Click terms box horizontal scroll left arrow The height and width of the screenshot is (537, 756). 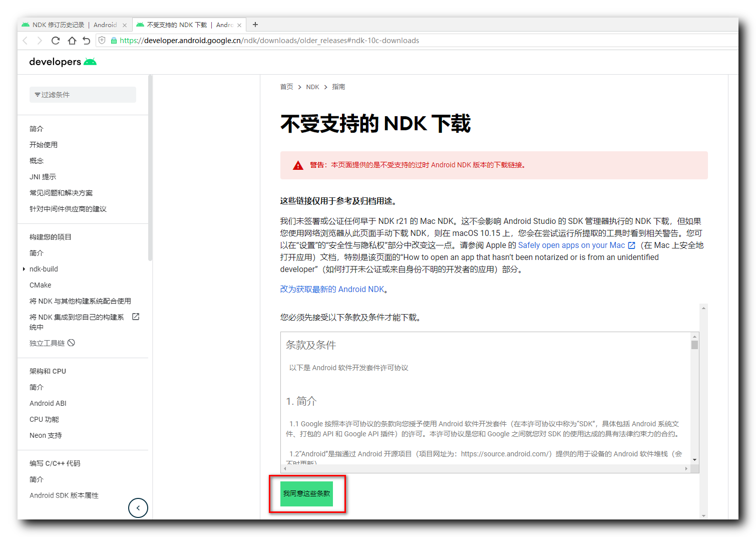[285, 469]
